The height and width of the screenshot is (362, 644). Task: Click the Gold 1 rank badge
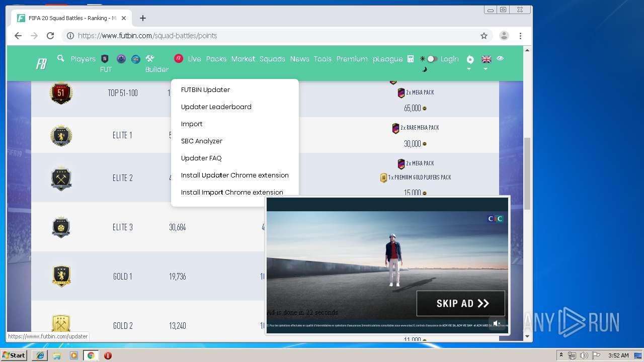click(x=61, y=277)
